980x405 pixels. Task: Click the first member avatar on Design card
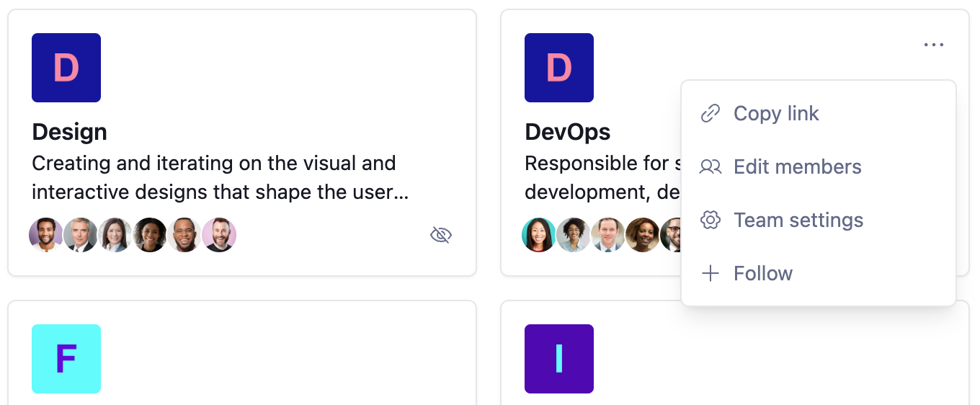[x=46, y=235]
